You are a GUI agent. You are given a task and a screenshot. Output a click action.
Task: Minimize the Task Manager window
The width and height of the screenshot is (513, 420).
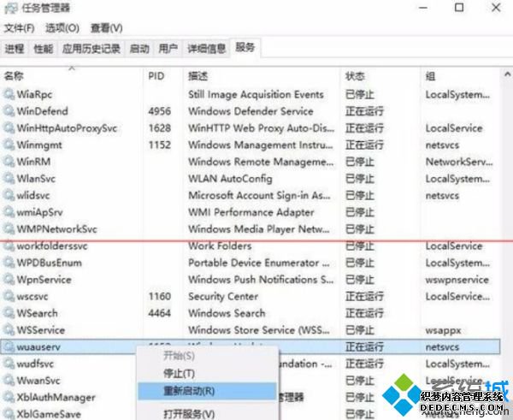click(x=423, y=8)
